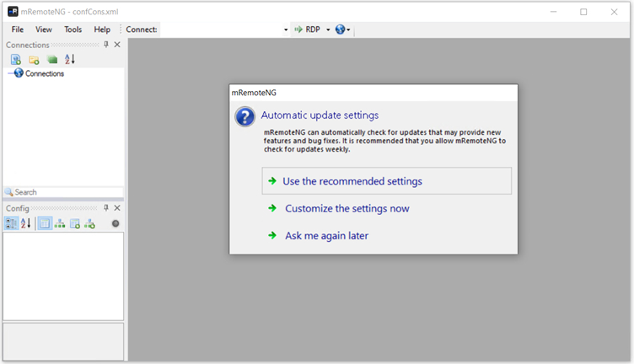
Task: Open the View menu
Action: click(44, 29)
